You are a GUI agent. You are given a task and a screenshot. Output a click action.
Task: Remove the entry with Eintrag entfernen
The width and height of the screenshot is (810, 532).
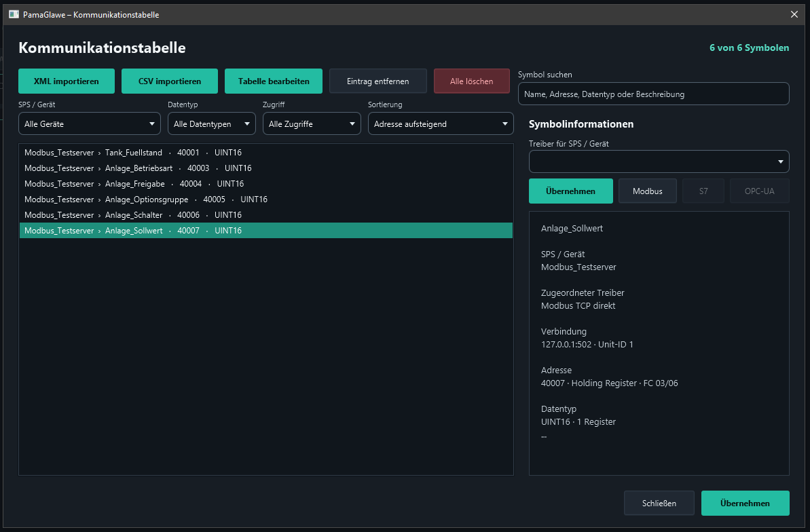pos(378,81)
